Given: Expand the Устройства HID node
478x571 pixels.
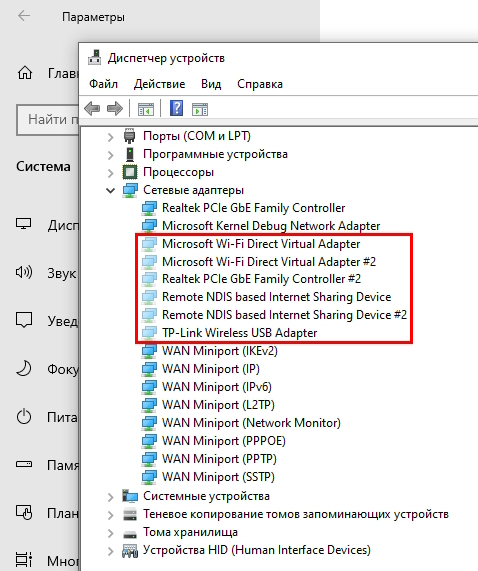Looking at the screenshot, I should tap(111, 551).
